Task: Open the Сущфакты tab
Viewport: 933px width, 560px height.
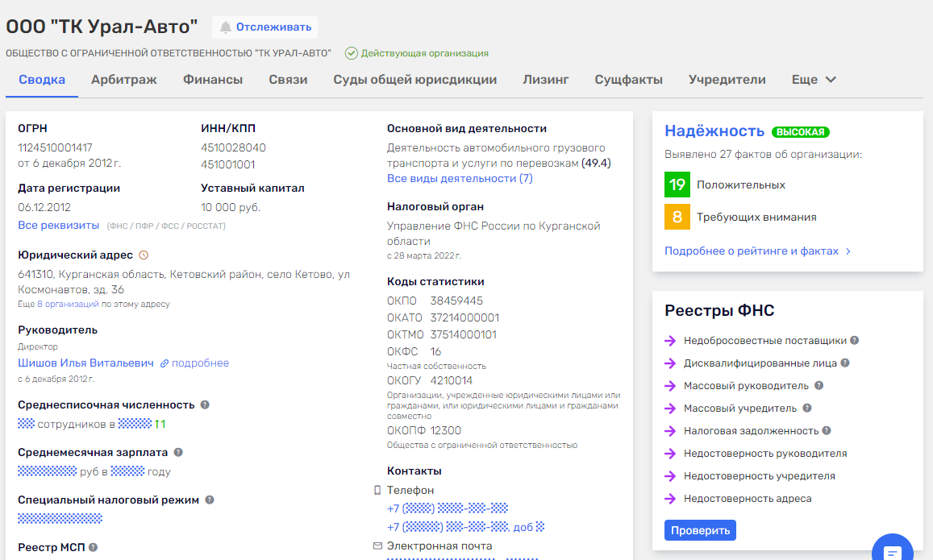Action: point(628,80)
